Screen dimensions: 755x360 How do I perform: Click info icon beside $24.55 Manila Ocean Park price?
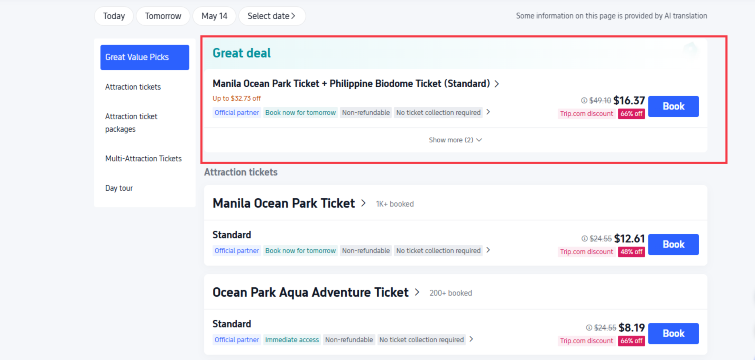[x=585, y=238]
